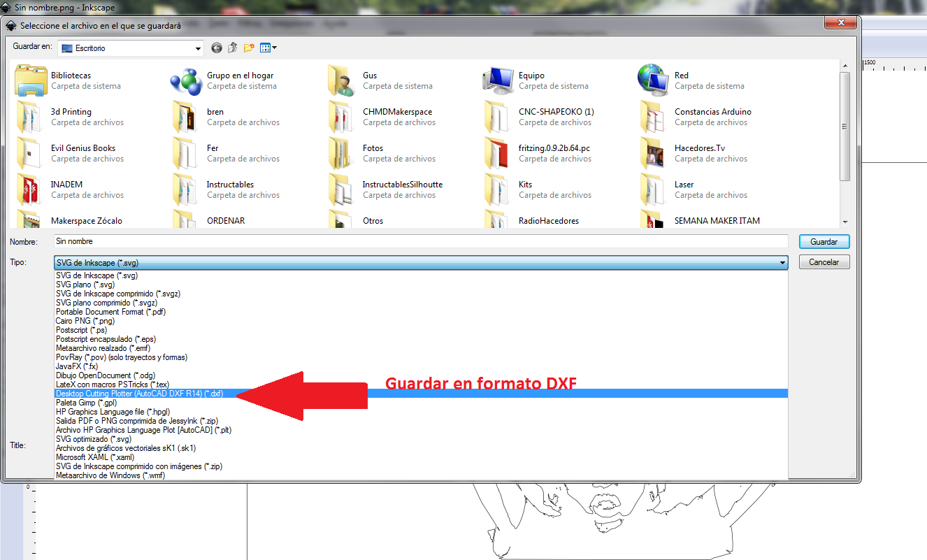Choose 'SVG de Inkscape comprimido (*.svgz)' format
927x560 pixels.
click(x=421, y=294)
